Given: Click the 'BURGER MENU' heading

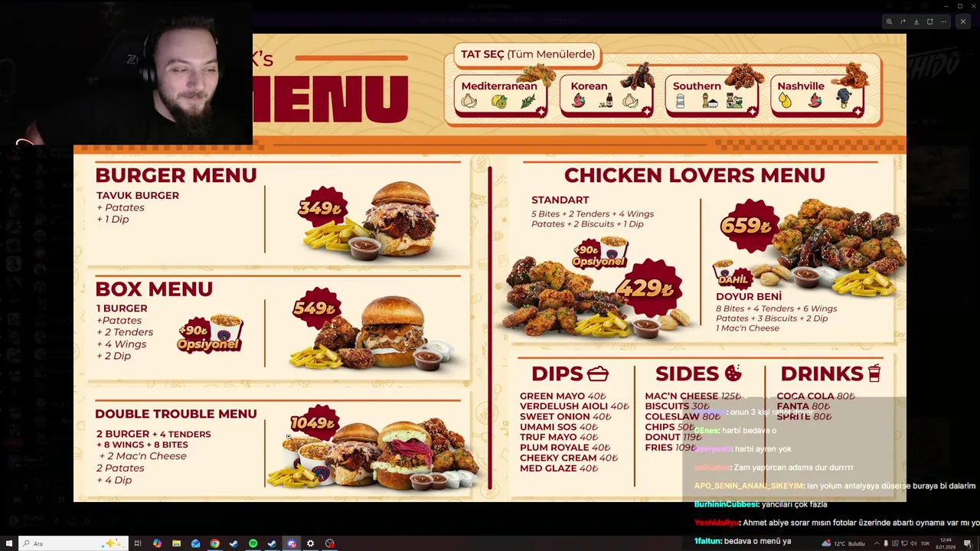Looking at the screenshot, I should click(176, 175).
